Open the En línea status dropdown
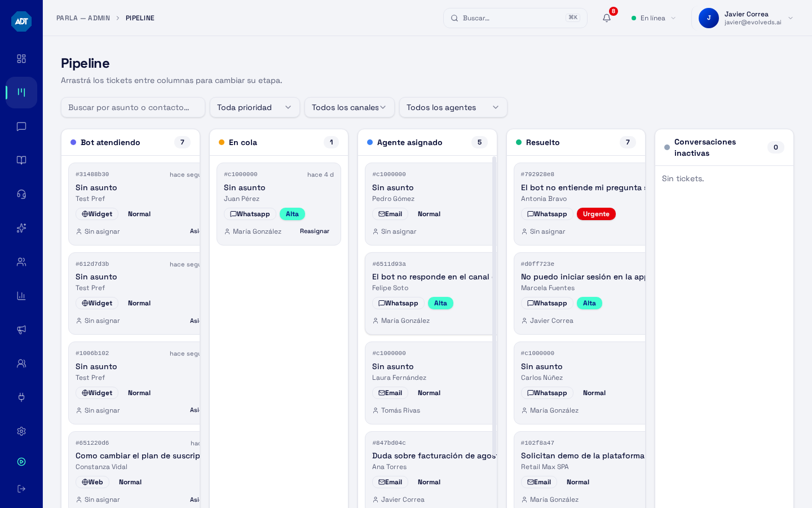Viewport: 812px width, 508px height. (654, 18)
